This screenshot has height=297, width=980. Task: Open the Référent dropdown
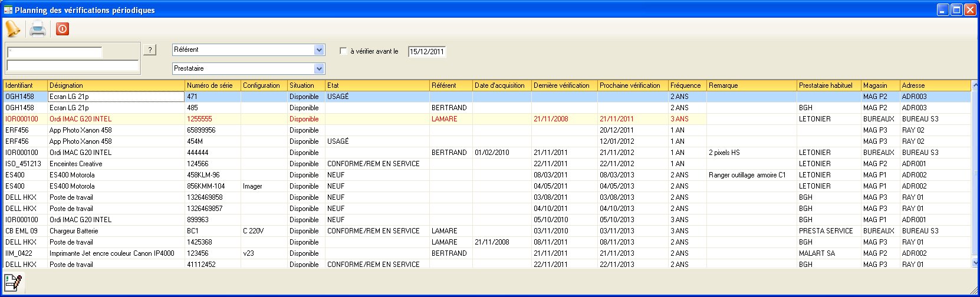(319, 50)
